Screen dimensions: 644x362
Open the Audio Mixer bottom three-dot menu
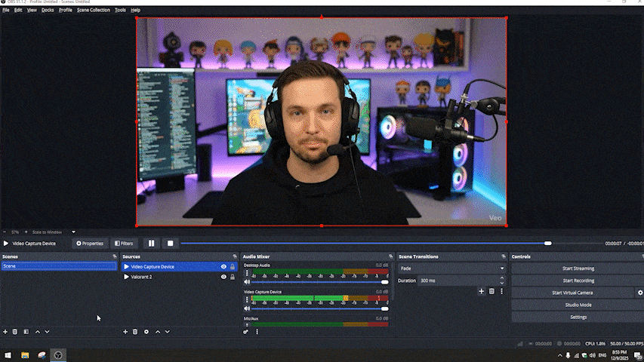point(257,332)
